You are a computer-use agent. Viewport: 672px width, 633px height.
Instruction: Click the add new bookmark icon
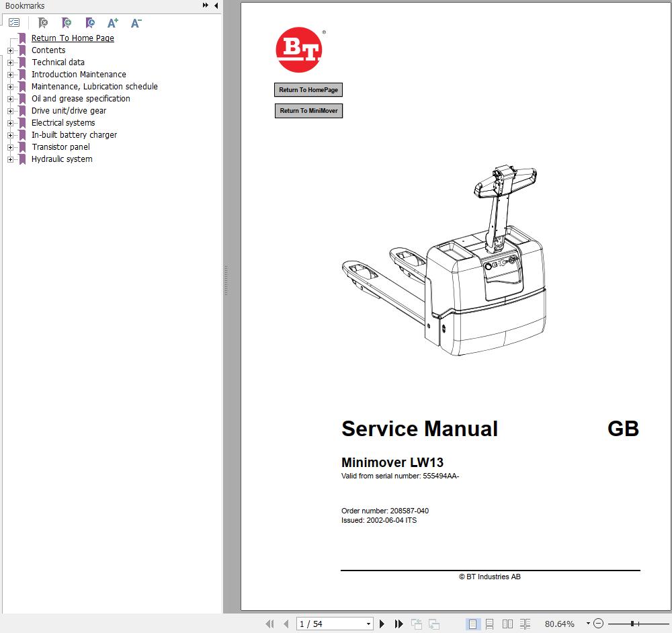[x=67, y=23]
